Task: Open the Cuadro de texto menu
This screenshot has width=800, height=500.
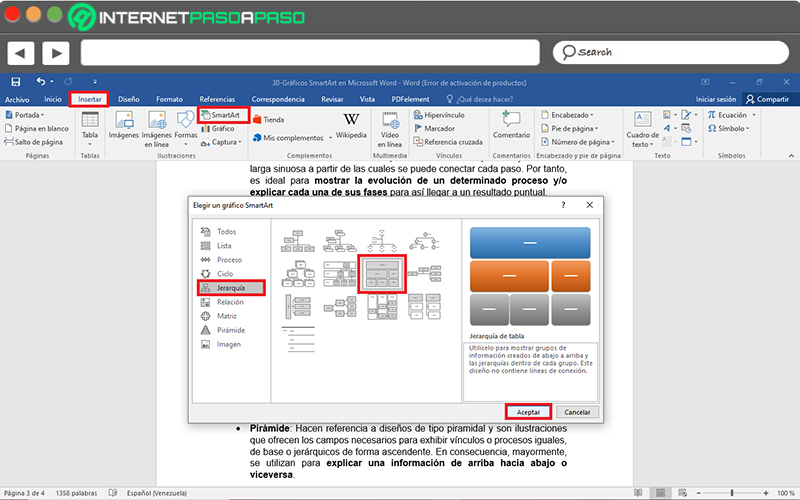Action: pyautogui.click(x=642, y=130)
